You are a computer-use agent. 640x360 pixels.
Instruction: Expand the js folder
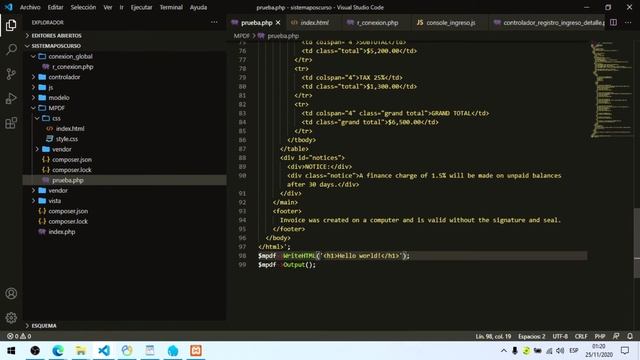coord(124,87)
